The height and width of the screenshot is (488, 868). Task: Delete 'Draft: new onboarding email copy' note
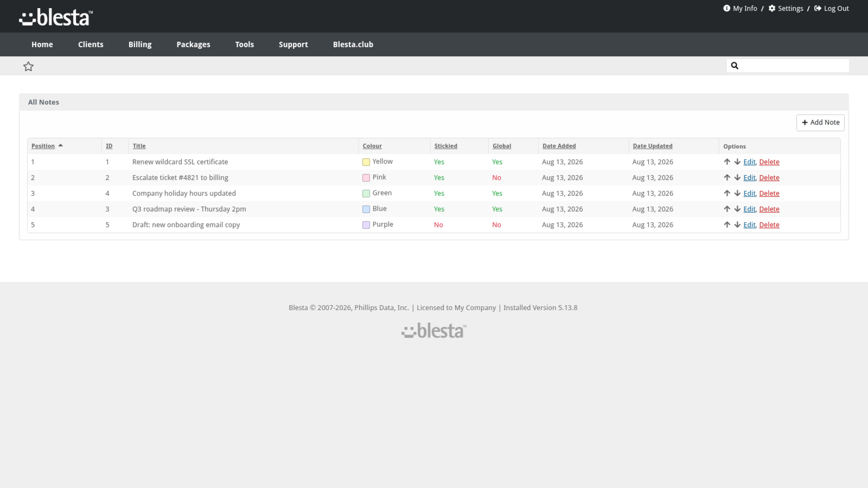(x=769, y=225)
